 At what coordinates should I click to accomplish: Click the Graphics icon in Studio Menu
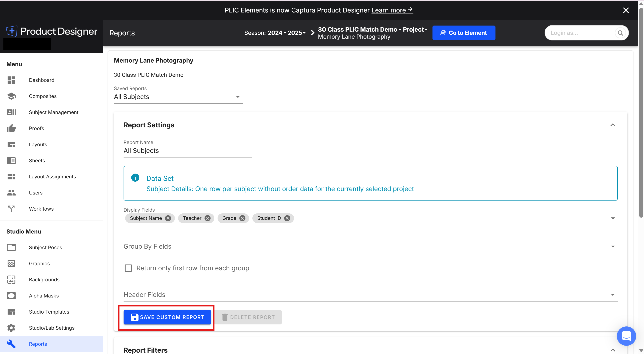(x=11, y=263)
